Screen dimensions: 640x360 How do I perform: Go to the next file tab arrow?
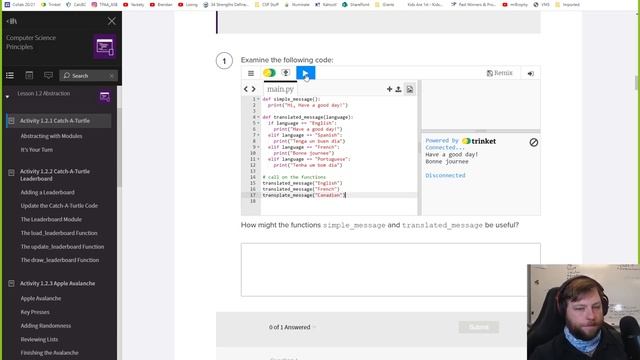253,89
